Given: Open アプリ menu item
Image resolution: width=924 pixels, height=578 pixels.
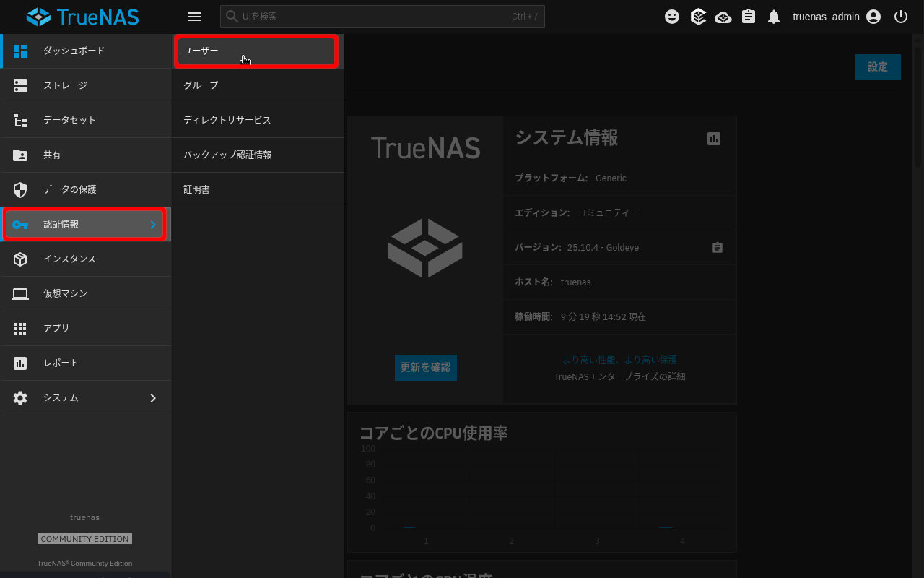Looking at the screenshot, I should tap(86, 328).
